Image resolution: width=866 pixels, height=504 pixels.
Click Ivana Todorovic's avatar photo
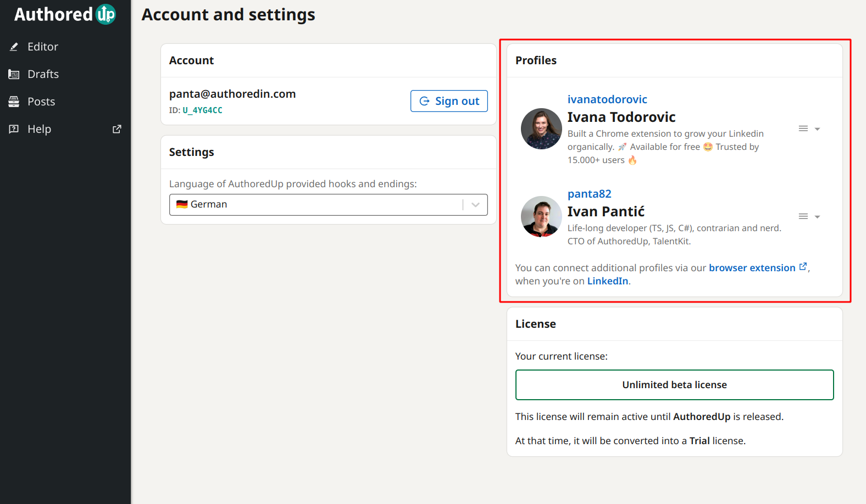click(541, 128)
